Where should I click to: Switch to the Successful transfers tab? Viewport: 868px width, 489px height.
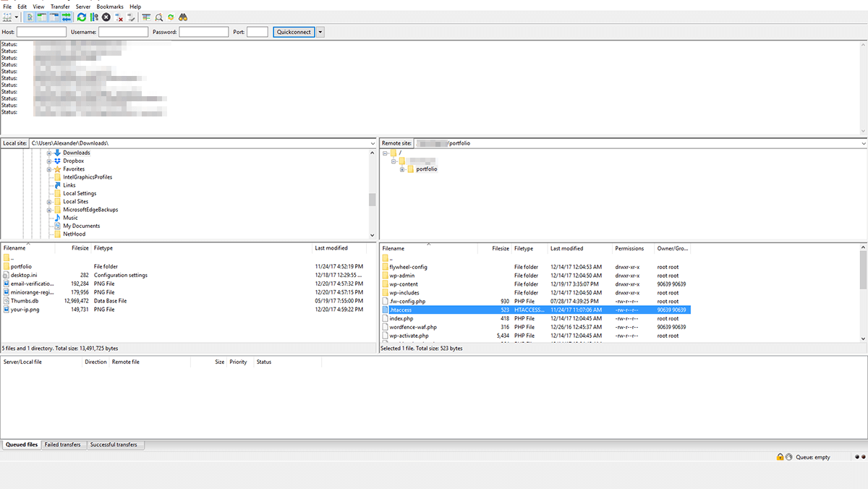coord(116,445)
